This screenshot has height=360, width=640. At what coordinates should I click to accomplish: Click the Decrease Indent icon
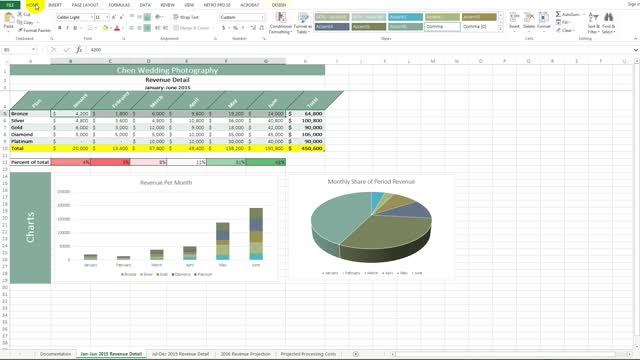pyautogui.click(x=158, y=28)
